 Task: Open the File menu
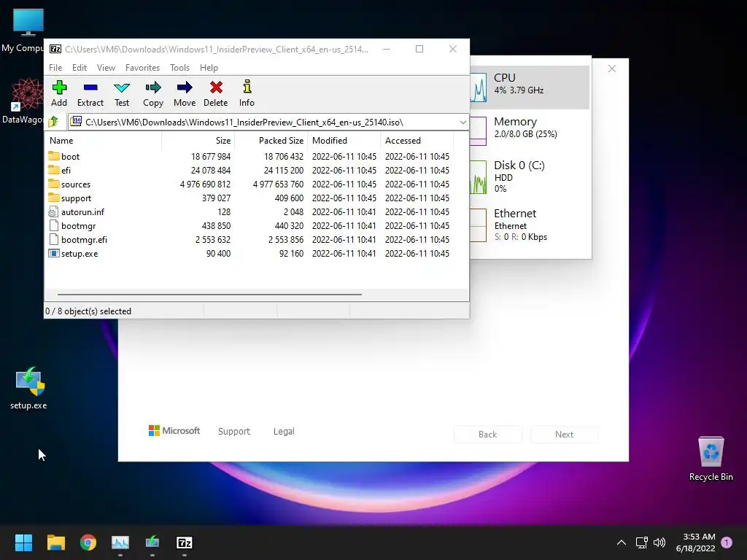tap(55, 68)
